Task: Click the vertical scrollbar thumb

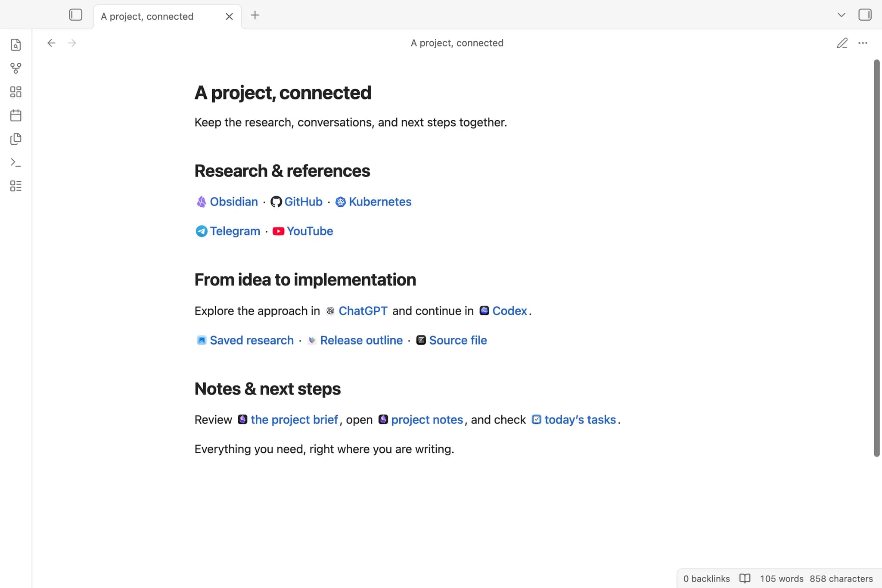Action: 876,258
